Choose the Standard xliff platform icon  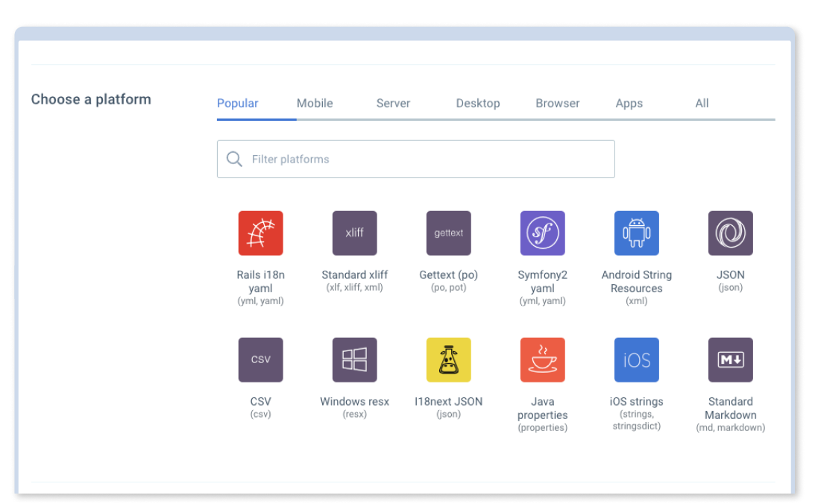pos(355,233)
